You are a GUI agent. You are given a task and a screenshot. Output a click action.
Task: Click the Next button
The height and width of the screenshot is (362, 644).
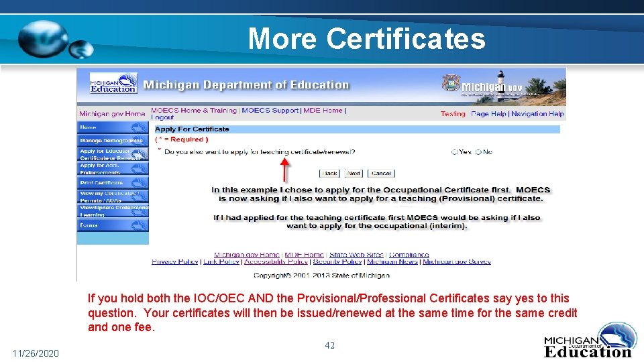point(354,173)
